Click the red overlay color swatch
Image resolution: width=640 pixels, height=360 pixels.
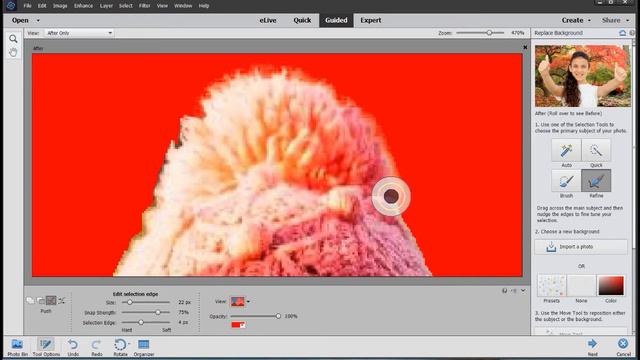pos(238,325)
